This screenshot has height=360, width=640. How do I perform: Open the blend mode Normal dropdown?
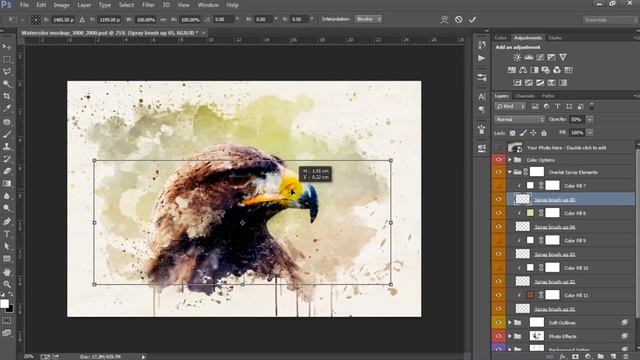click(520, 120)
